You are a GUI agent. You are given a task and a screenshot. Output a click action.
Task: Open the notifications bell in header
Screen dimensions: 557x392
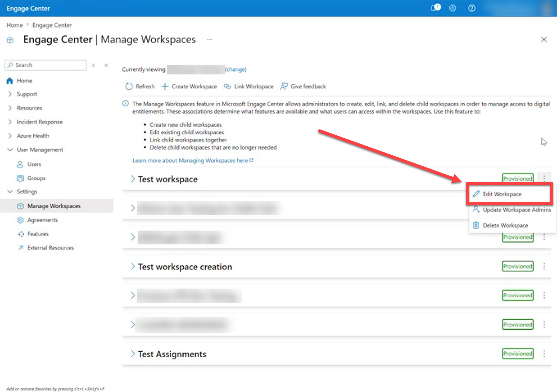pos(436,8)
